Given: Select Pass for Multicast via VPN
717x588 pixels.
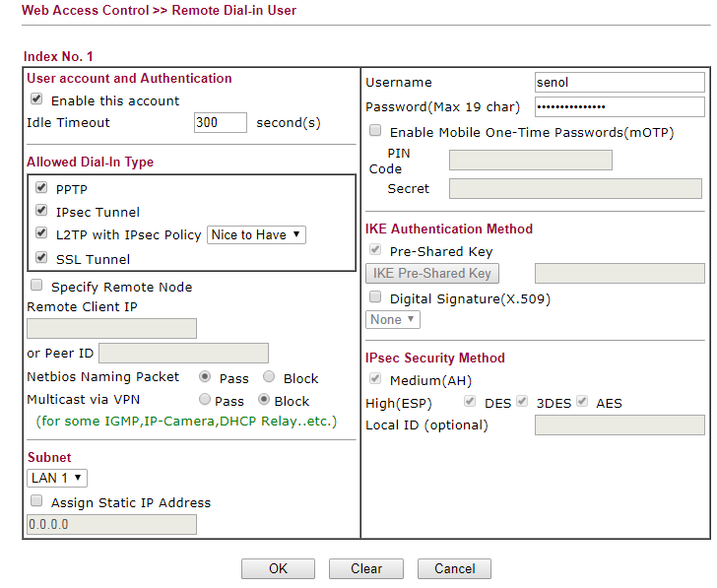Looking at the screenshot, I should [205, 400].
